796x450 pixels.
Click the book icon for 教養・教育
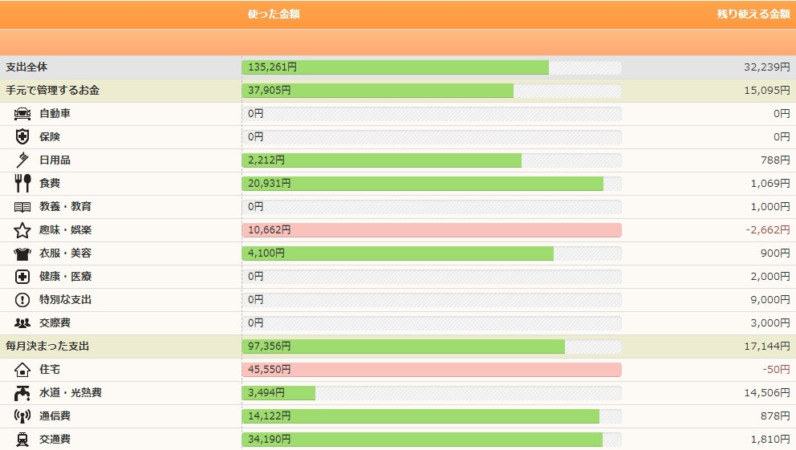tap(22, 207)
